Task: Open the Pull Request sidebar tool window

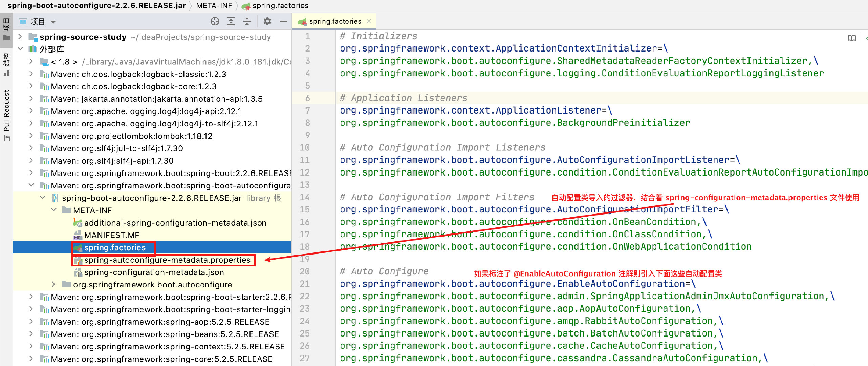Action: (6, 115)
